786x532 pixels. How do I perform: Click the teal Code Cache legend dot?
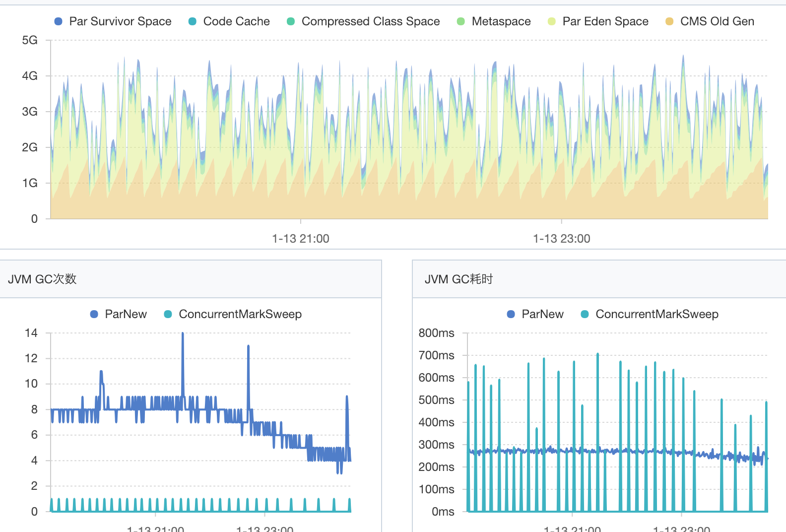pos(193,21)
